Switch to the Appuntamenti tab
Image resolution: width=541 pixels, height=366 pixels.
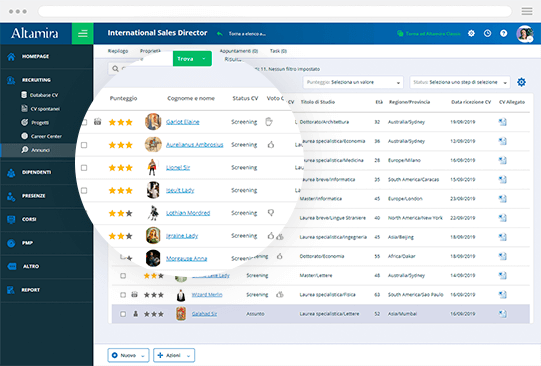(239, 51)
